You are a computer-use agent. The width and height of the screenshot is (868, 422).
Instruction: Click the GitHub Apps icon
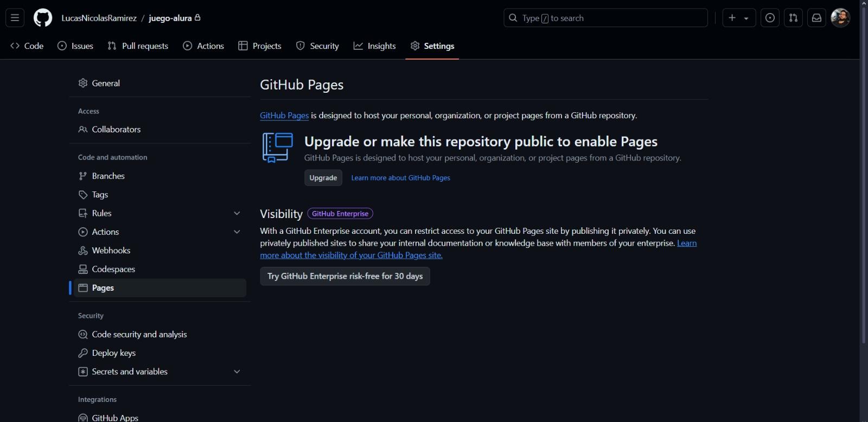83,418
